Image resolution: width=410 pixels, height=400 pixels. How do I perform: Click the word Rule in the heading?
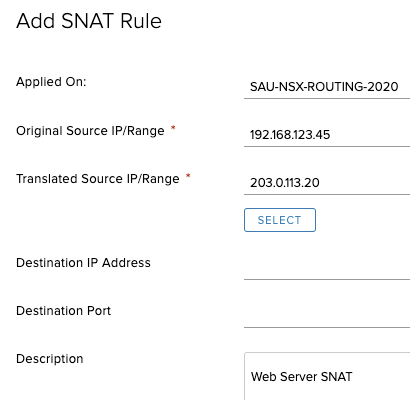point(141,21)
